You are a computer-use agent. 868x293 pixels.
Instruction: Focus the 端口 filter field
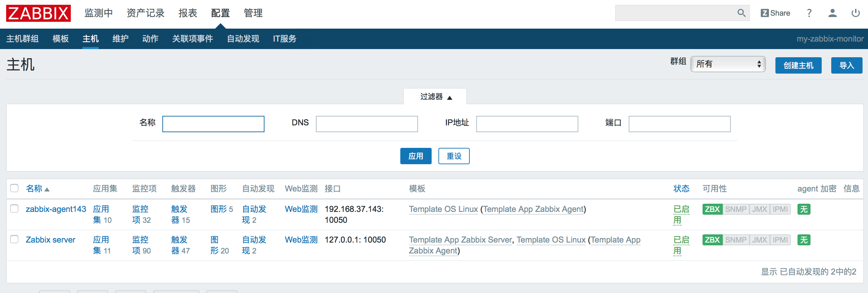679,124
